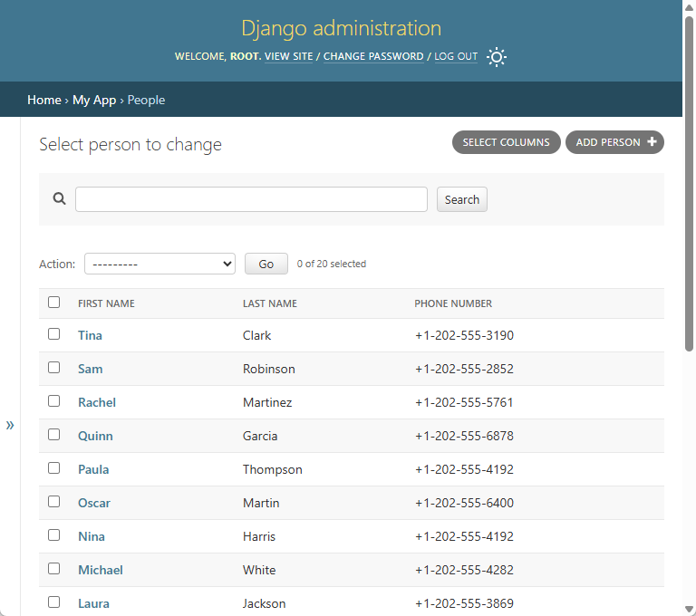
Task: Click phone number +1-202-555-5761
Action: click(464, 402)
